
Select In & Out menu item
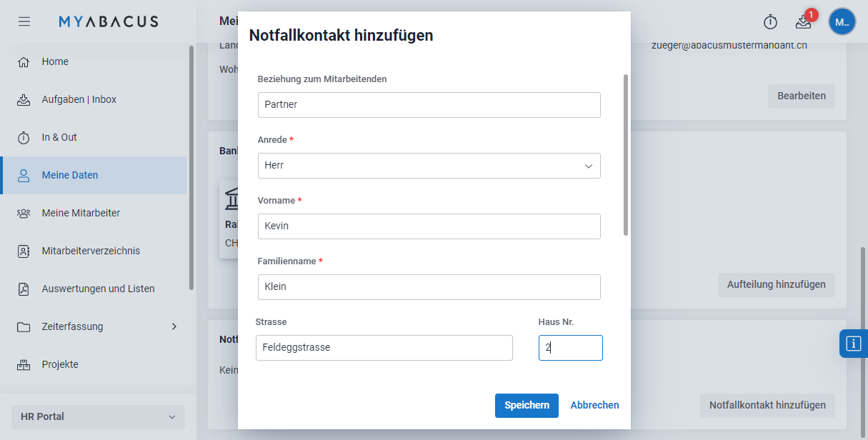pyautogui.click(x=94, y=138)
